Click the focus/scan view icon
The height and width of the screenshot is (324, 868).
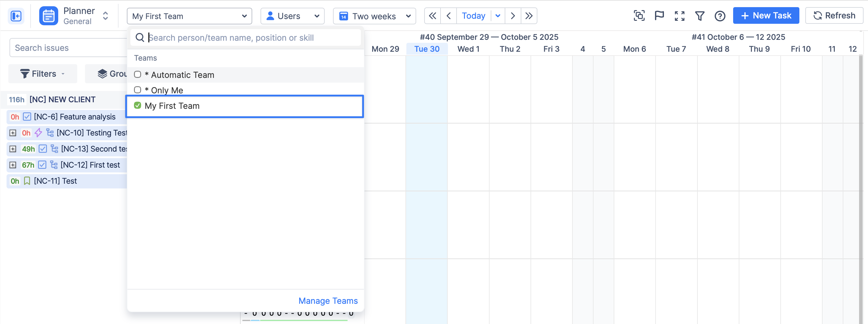point(639,16)
